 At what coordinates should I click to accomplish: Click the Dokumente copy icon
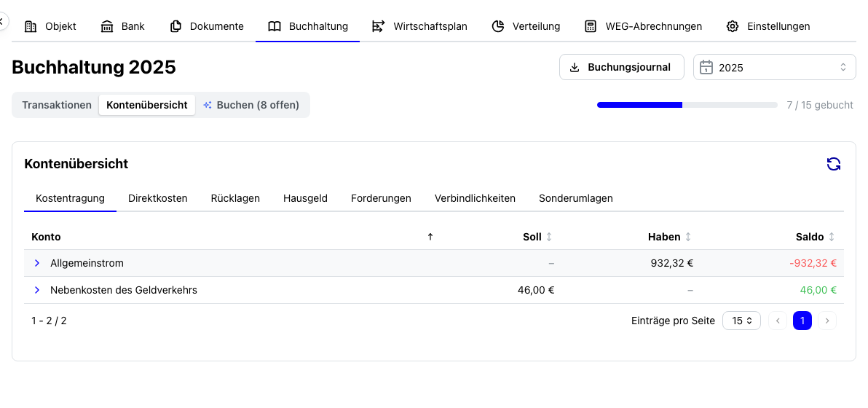click(175, 26)
